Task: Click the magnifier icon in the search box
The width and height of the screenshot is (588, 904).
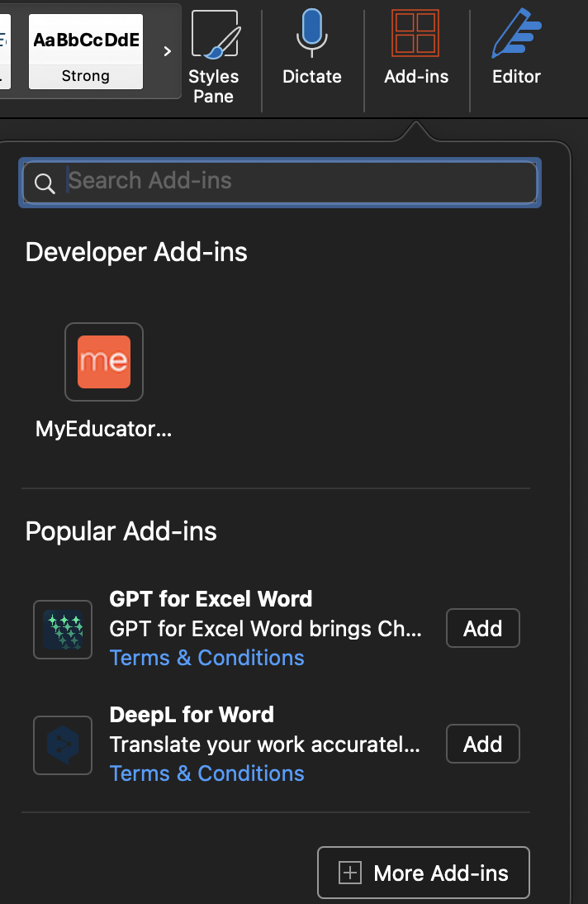Action: 45,183
